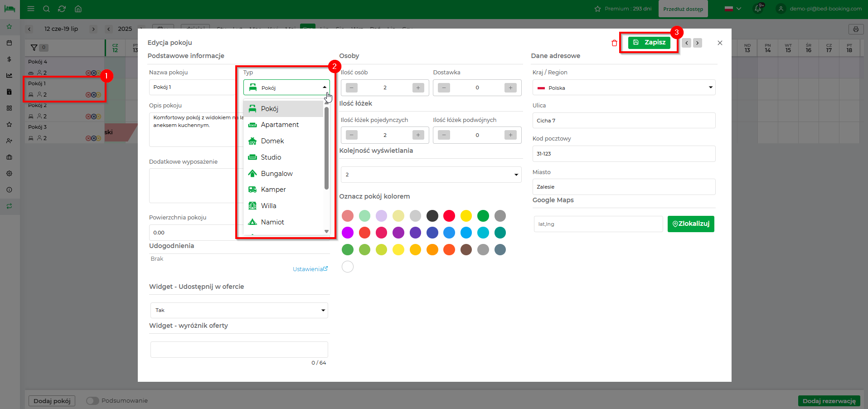Image resolution: width=868 pixels, height=409 pixels.
Task: Increase Ilość osób with plus button
Action: (418, 88)
